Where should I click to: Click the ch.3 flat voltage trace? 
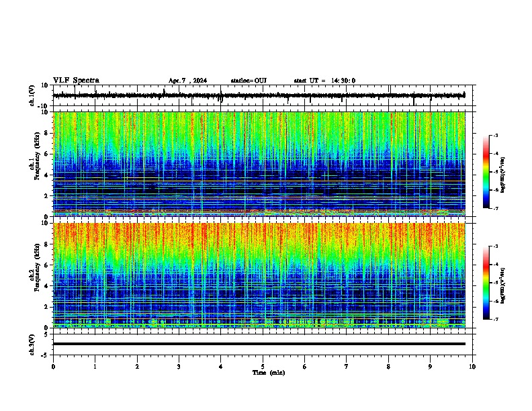click(x=259, y=344)
